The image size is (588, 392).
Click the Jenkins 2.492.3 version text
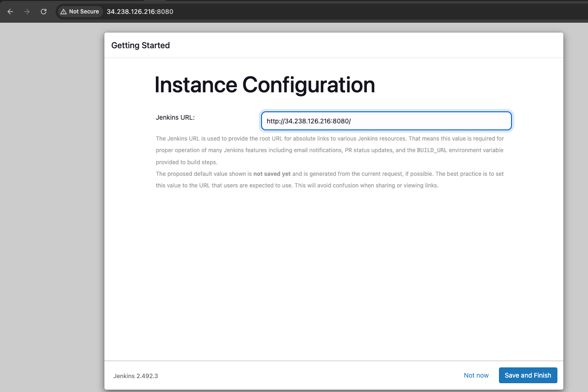(x=136, y=376)
